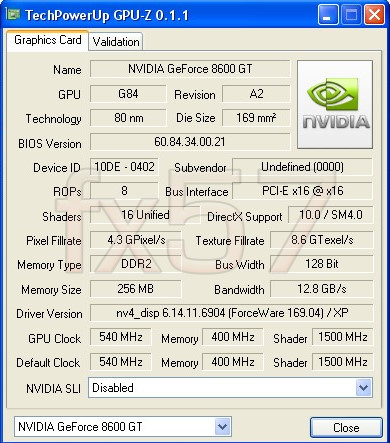Open the graphics card selector dropdown arrow
The width and height of the screenshot is (390, 443).
222,426
